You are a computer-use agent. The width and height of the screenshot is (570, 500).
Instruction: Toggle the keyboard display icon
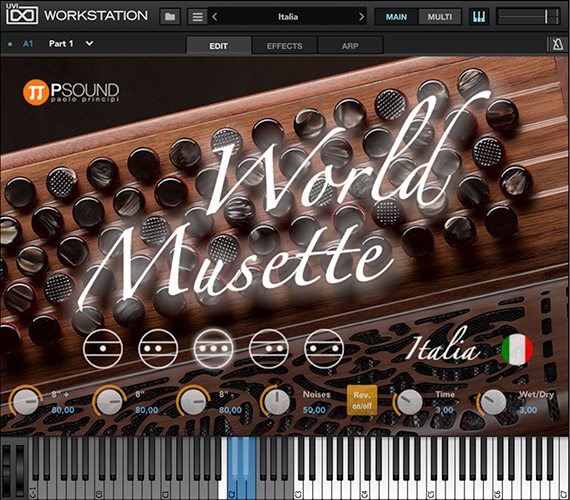click(478, 17)
